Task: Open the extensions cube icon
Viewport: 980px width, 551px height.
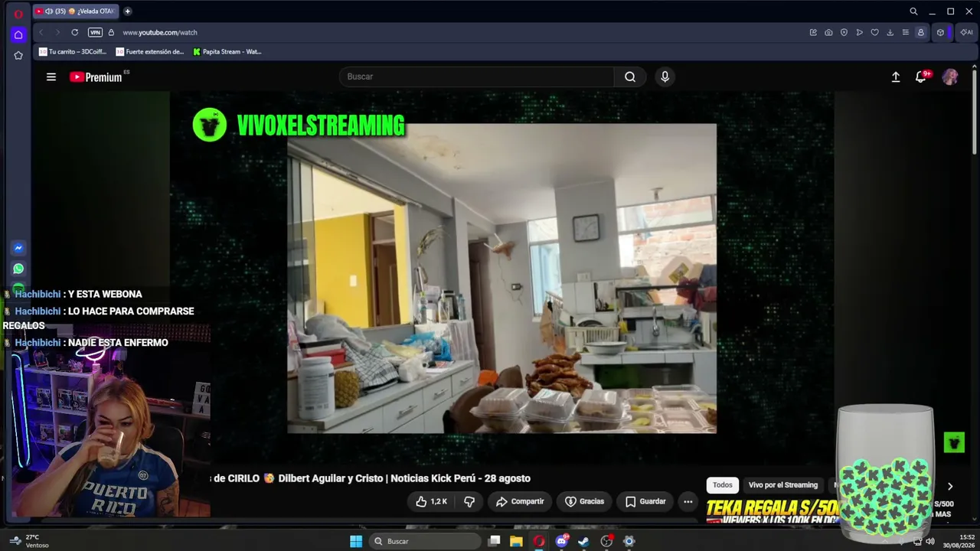Action: point(940,32)
